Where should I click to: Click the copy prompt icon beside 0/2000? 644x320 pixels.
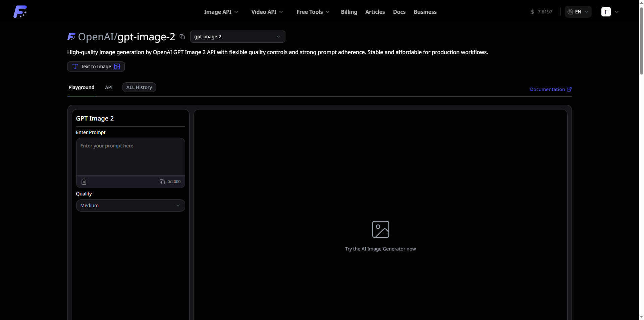[162, 182]
